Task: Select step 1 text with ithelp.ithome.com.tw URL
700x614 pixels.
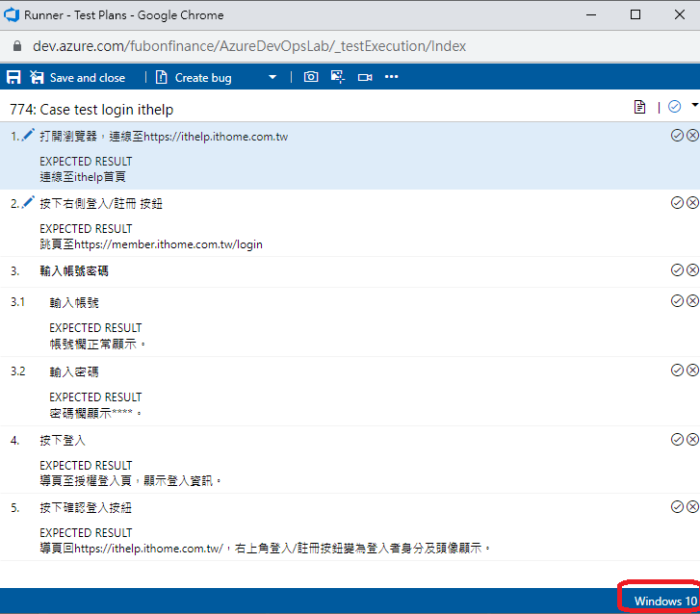Action: tap(164, 137)
